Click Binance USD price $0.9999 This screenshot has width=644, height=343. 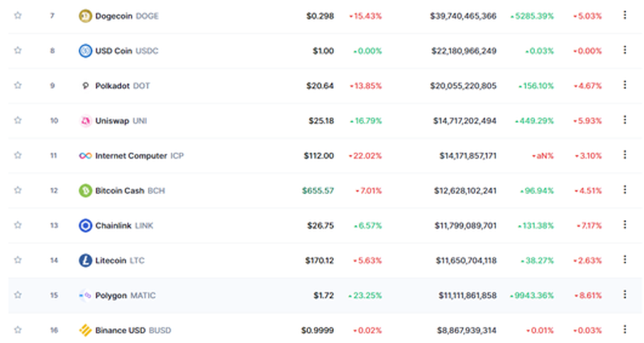(318, 330)
